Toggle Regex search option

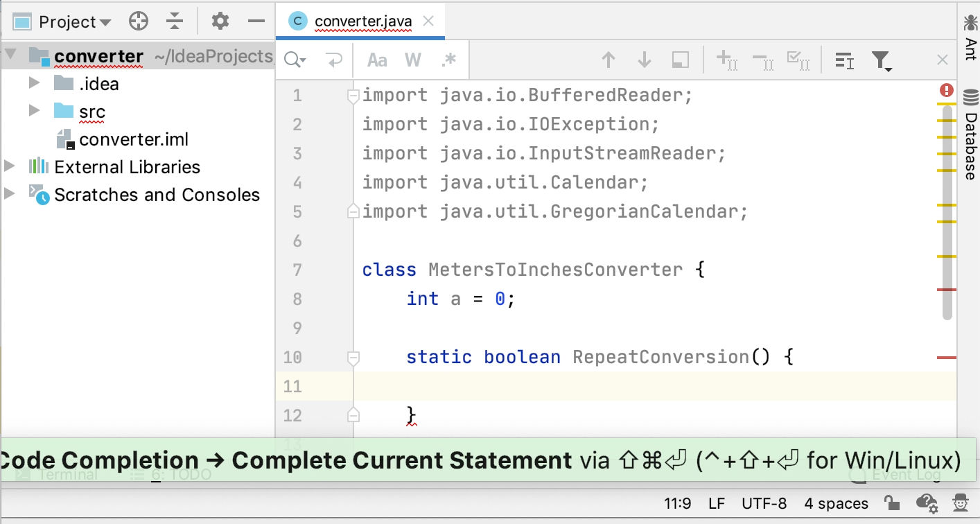(449, 60)
